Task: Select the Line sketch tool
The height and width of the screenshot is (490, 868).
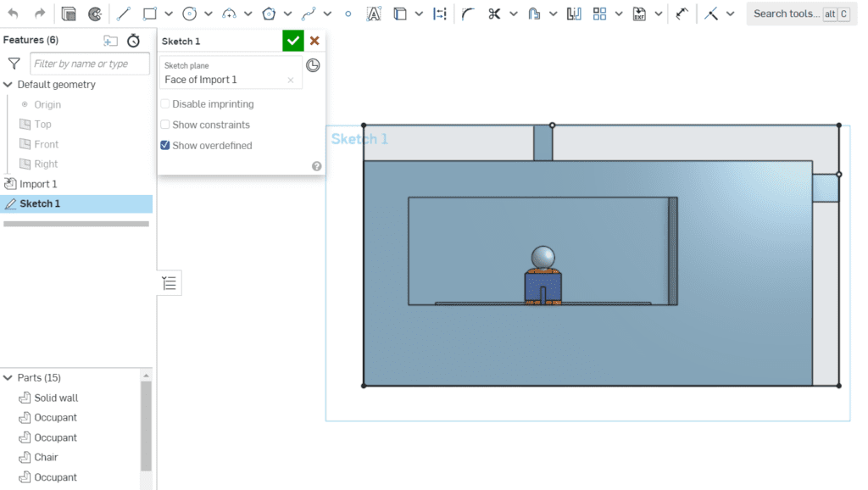Action: tap(124, 13)
